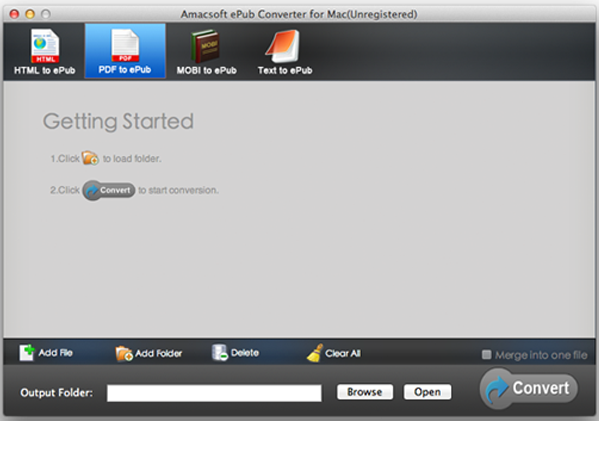Click the 'to start conversion.' text
The height and width of the screenshot is (458, 600).
(178, 190)
